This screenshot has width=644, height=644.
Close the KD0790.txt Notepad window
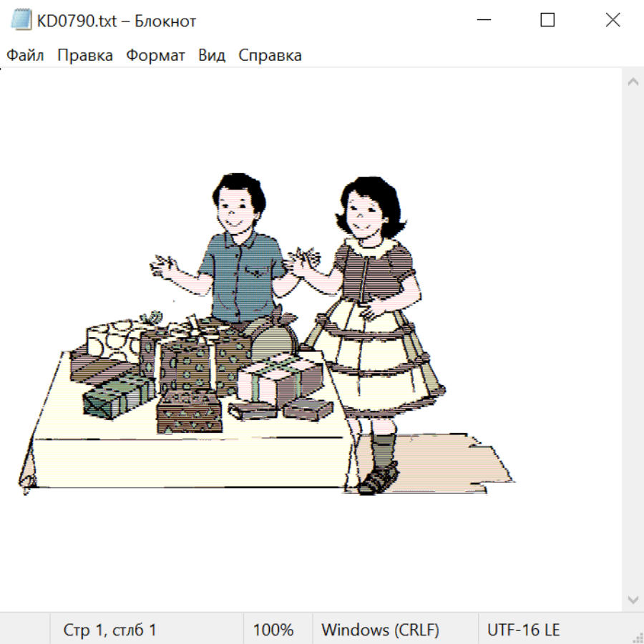coord(613,21)
